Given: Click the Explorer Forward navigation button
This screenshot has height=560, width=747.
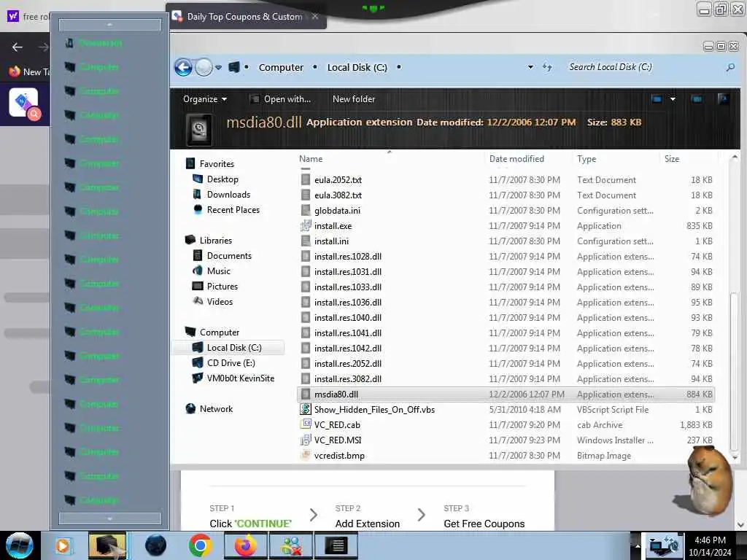Looking at the screenshot, I should pos(204,67).
